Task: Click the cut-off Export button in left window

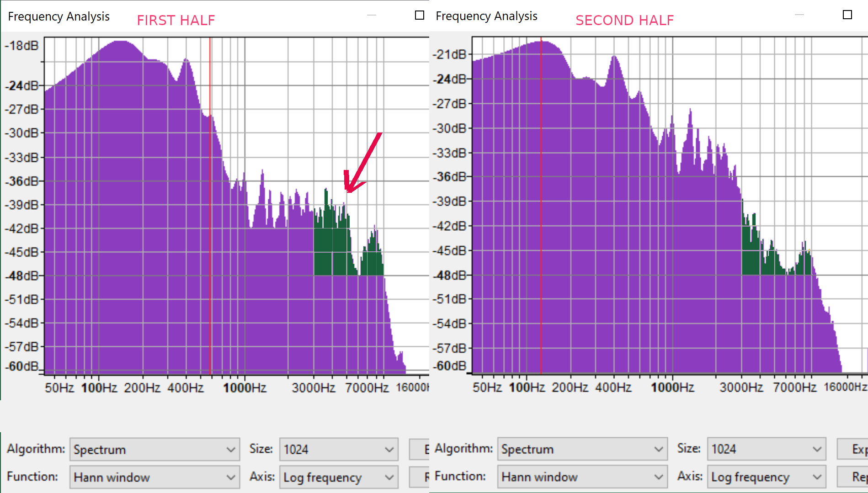Action: coord(420,450)
